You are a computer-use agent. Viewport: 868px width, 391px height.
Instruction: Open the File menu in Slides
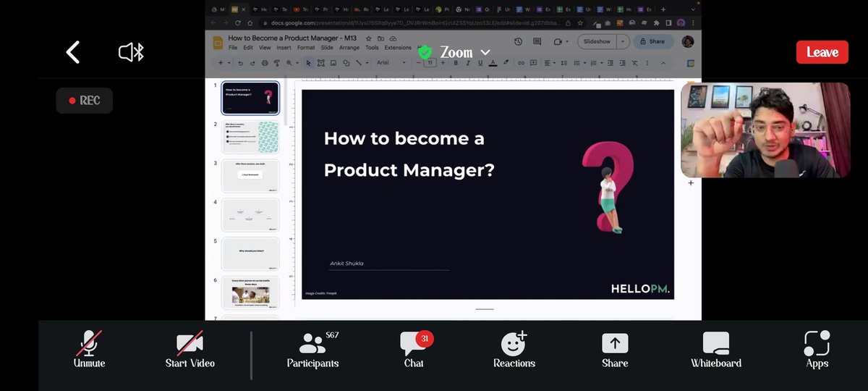(x=233, y=48)
